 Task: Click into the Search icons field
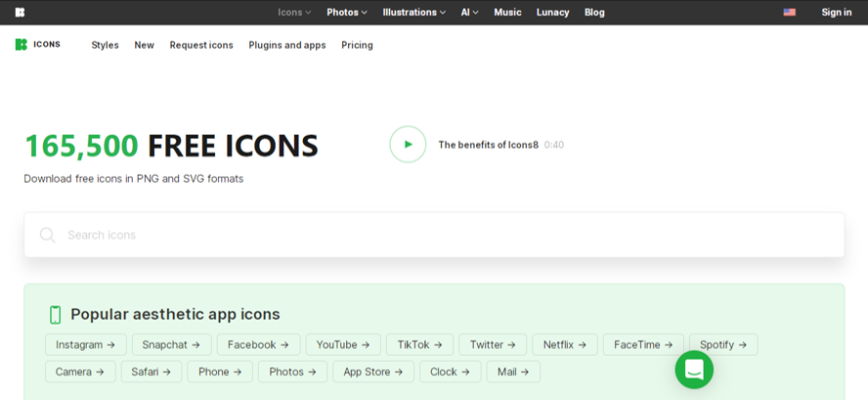pos(434,235)
